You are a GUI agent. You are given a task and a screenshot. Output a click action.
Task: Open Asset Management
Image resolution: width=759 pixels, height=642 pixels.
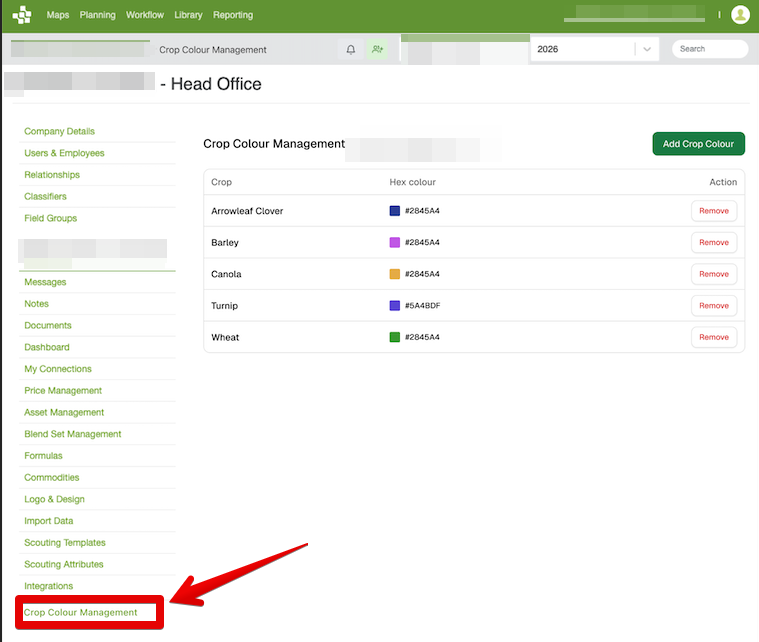(64, 412)
